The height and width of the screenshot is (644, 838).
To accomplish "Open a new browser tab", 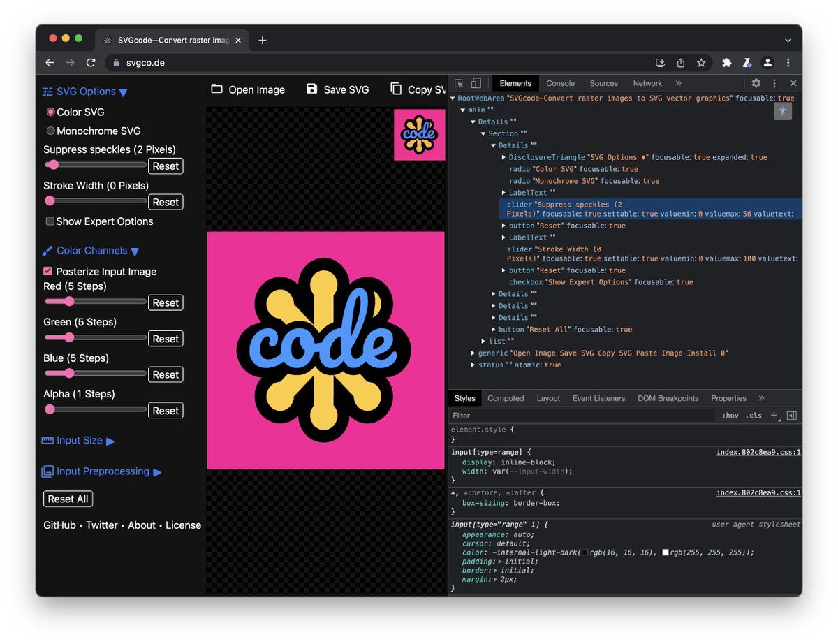I will [x=263, y=41].
